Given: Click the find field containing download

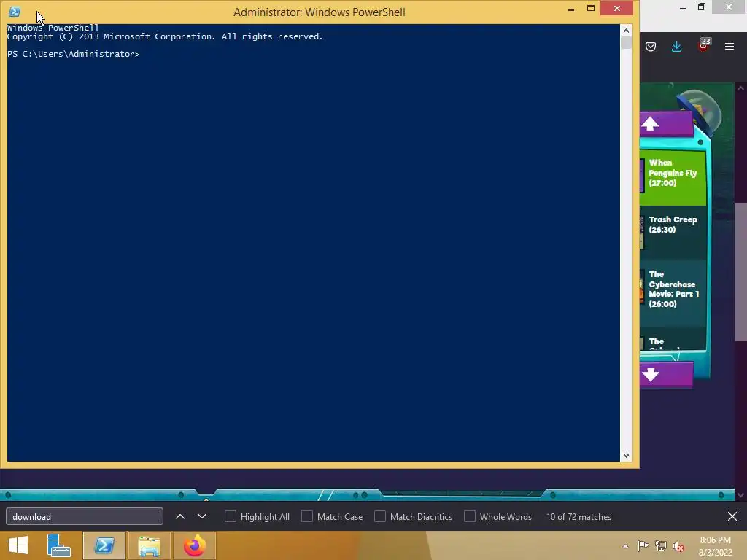Looking at the screenshot, I should click(85, 517).
